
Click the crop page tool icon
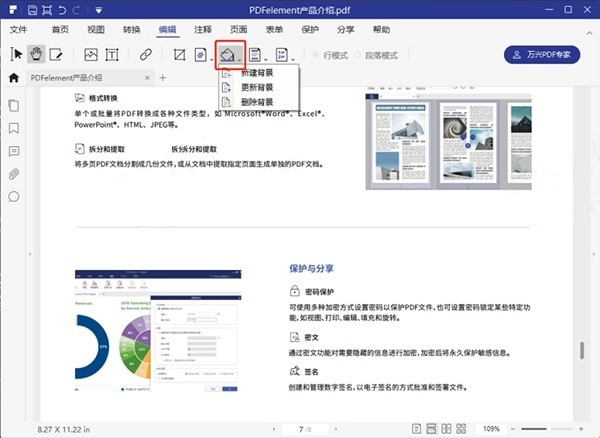180,54
